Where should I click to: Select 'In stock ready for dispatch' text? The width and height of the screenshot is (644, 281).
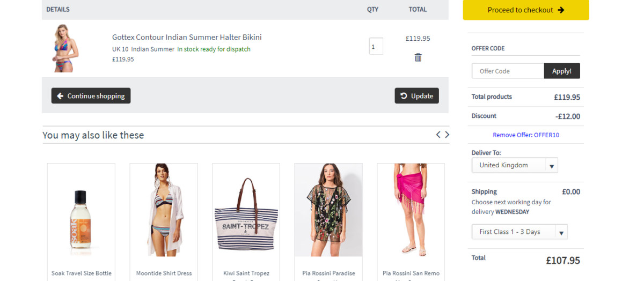click(x=214, y=49)
